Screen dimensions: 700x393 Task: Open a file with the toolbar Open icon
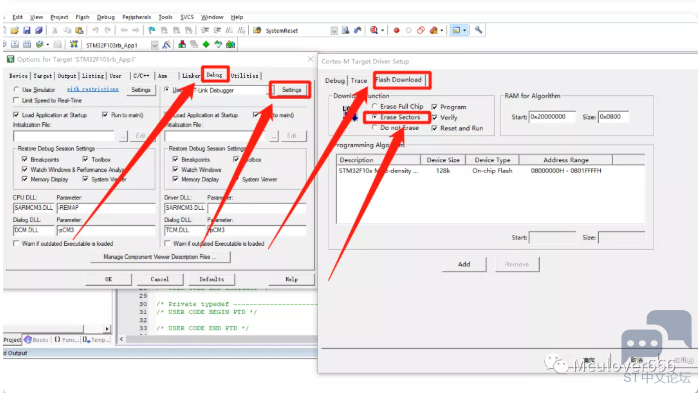15,30
